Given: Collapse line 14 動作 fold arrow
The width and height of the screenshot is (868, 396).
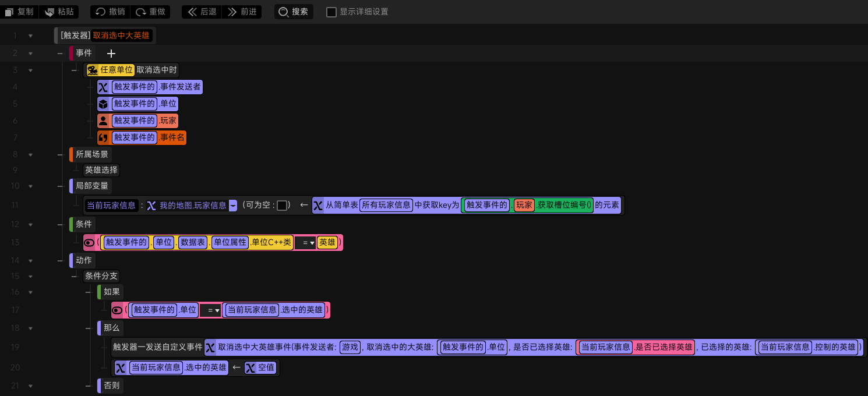Looking at the screenshot, I should [30, 260].
